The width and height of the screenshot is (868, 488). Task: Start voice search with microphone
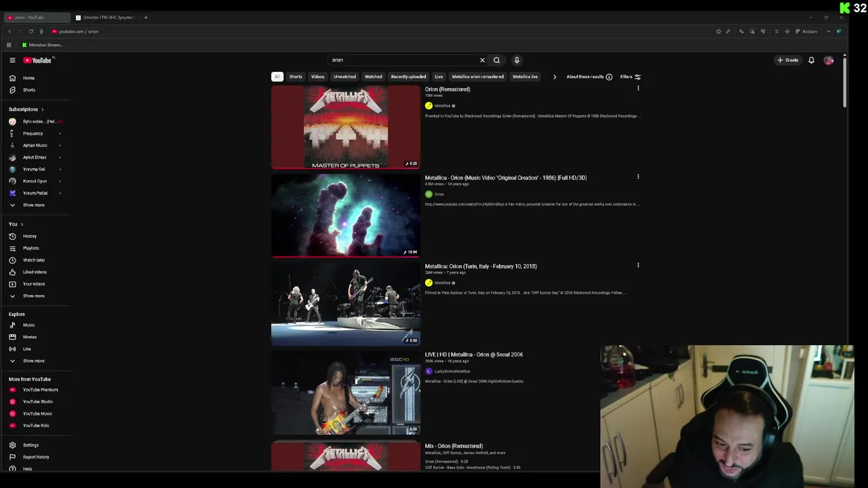click(517, 60)
